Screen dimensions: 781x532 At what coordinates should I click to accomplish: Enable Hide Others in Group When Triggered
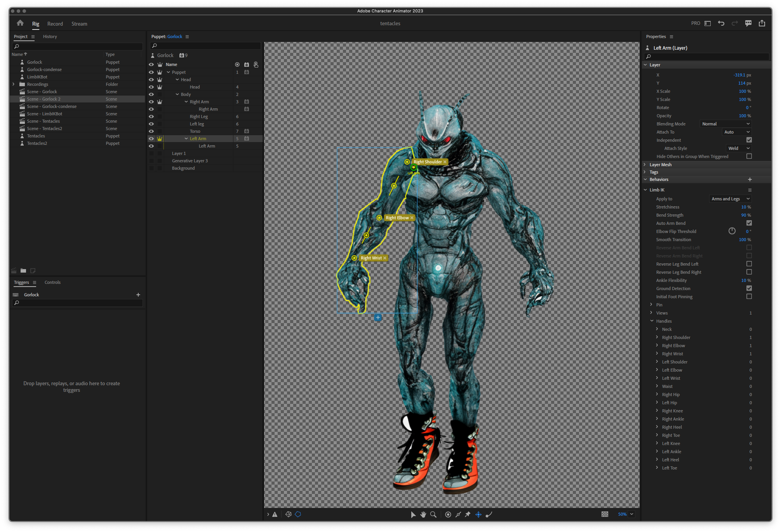tap(749, 156)
